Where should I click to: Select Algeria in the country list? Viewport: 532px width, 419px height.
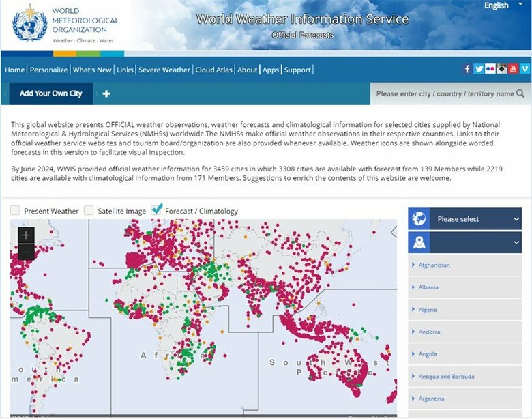pyautogui.click(x=428, y=310)
